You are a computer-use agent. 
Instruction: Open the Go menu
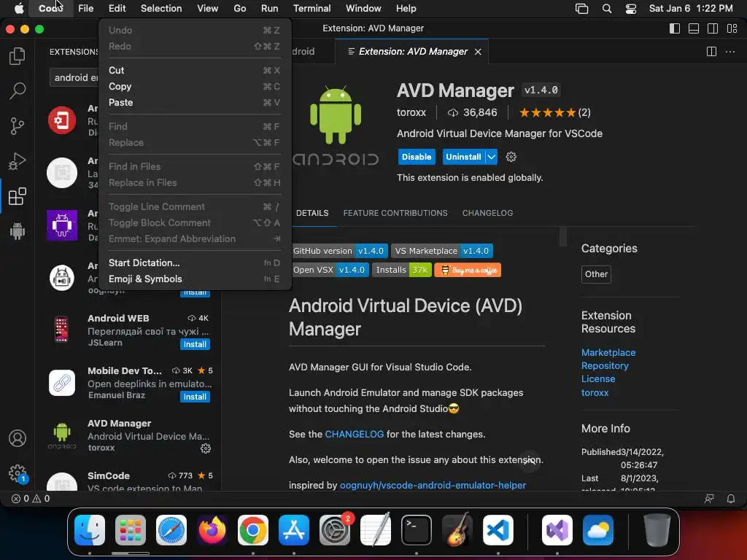[239, 9]
